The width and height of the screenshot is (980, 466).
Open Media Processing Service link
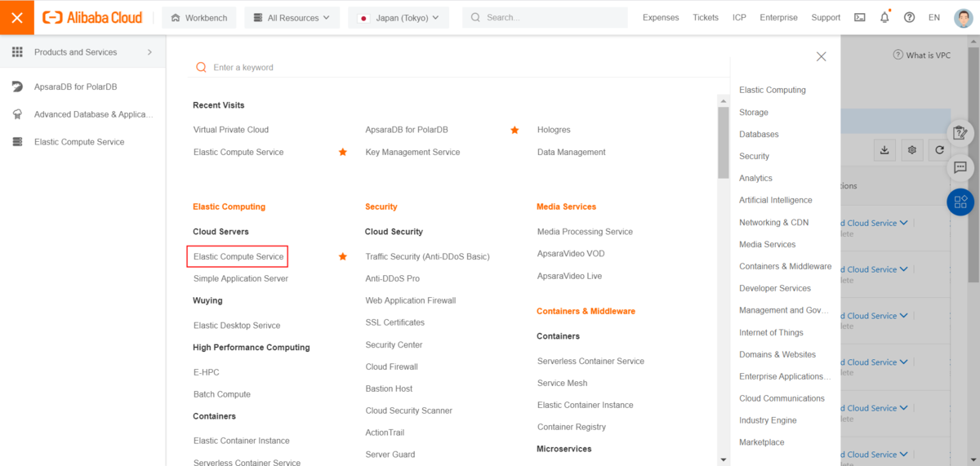[585, 232]
